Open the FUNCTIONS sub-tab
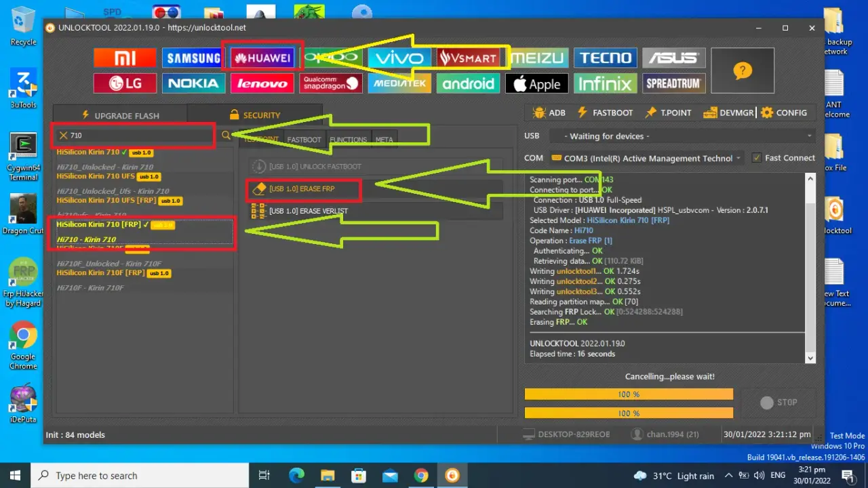The width and height of the screenshot is (868, 488). coord(349,140)
